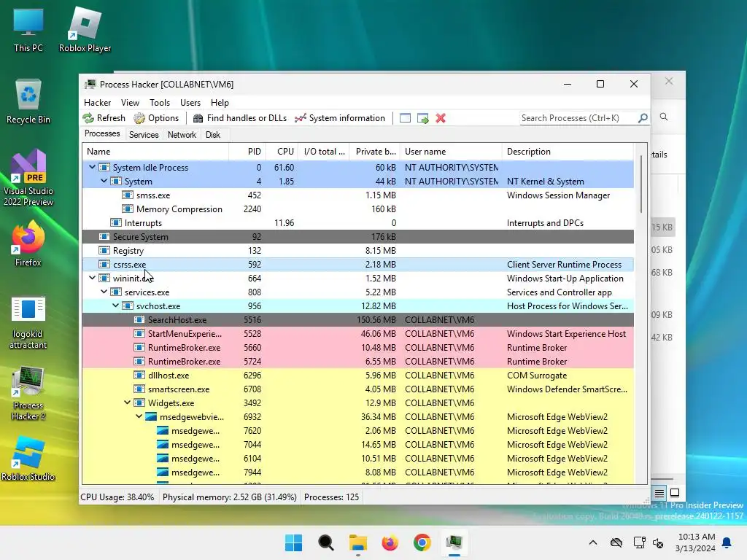Sort by the Description column header

(568, 152)
